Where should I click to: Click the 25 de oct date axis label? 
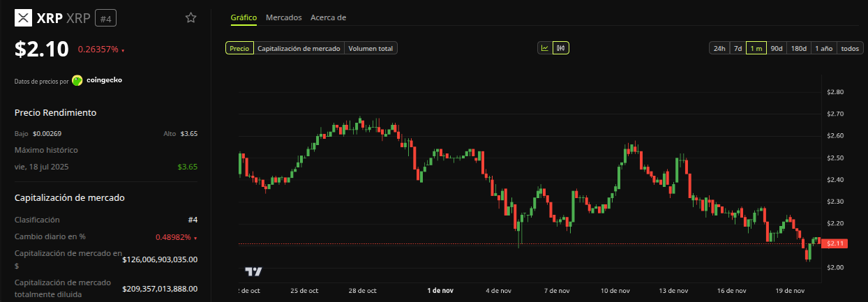tap(304, 290)
